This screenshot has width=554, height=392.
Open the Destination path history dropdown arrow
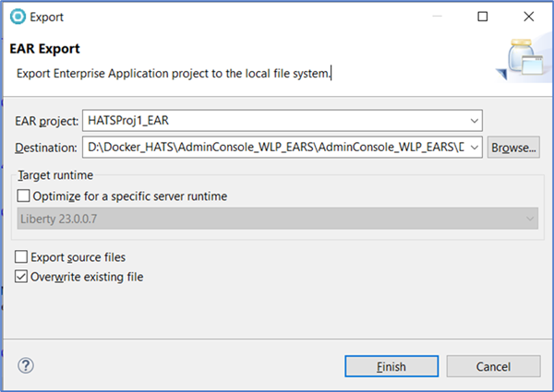tap(474, 148)
